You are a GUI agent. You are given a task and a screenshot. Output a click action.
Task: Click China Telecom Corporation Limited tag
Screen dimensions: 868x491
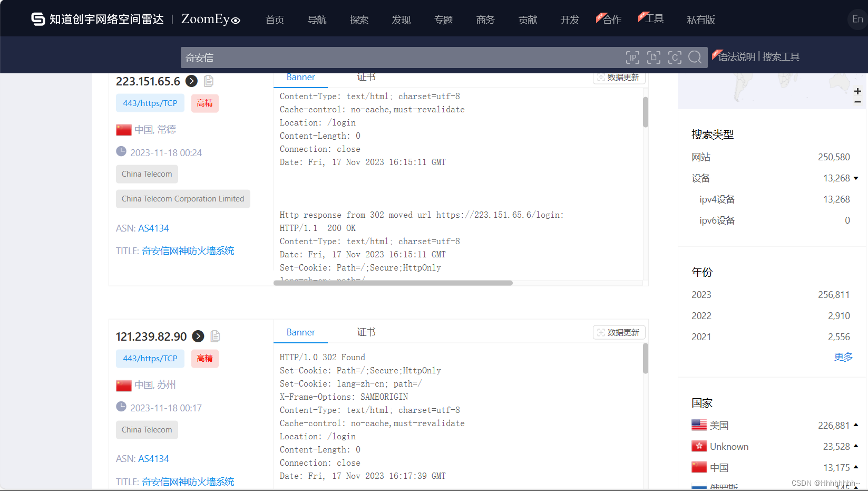tap(183, 199)
